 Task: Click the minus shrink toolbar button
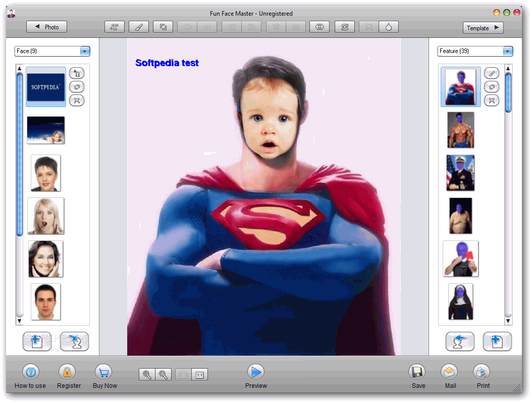click(207, 27)
